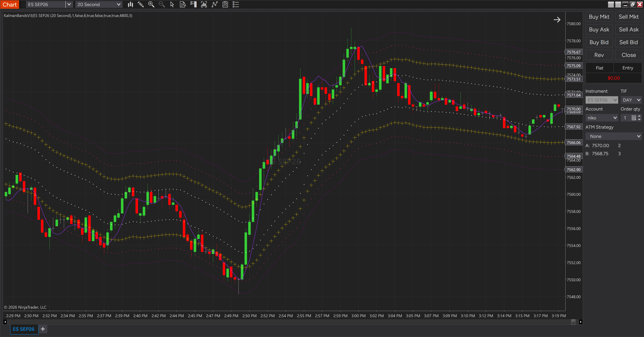
Task: Click the 7573.51 price marker
Action: click(x=574, y=79)
